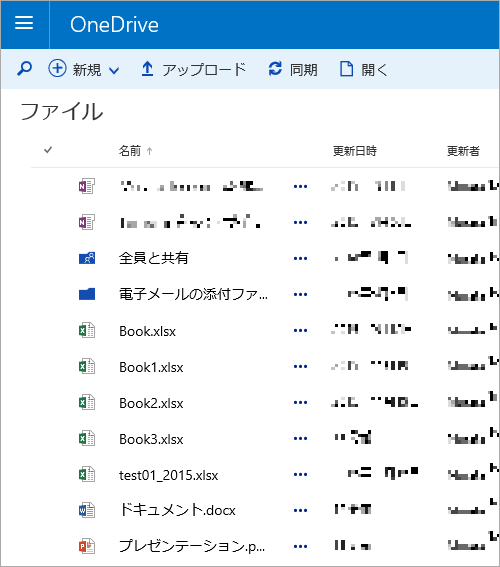The height and width of the screenshot is (567, 500).
Task: Click the 電子メールの添付ファ... folder icon
Action: pos(87,294)
